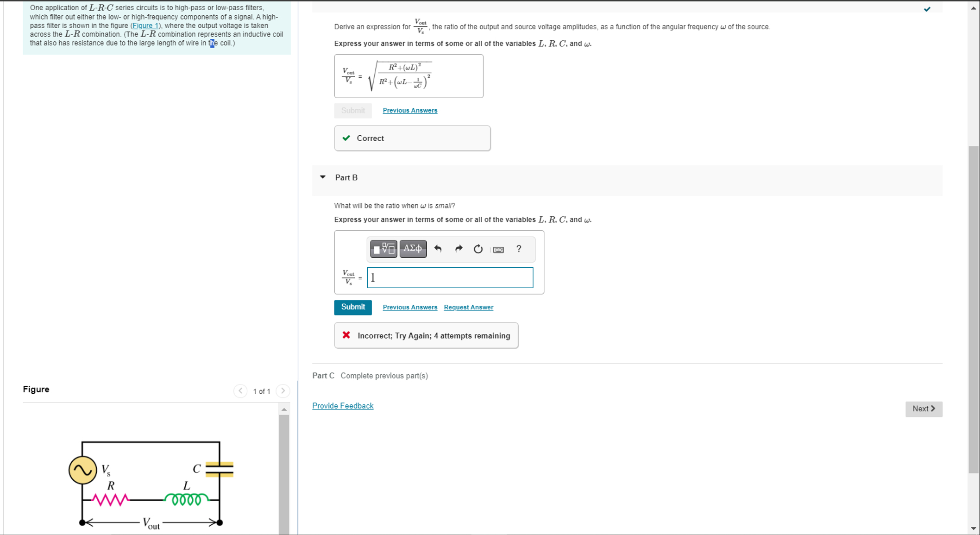Click inside the Part B answer input box

[x=449, y=277]
